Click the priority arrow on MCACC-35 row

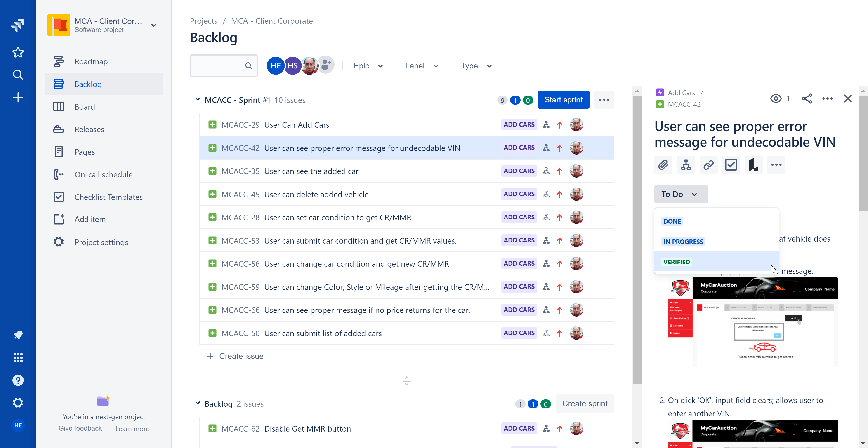(560, 171)
